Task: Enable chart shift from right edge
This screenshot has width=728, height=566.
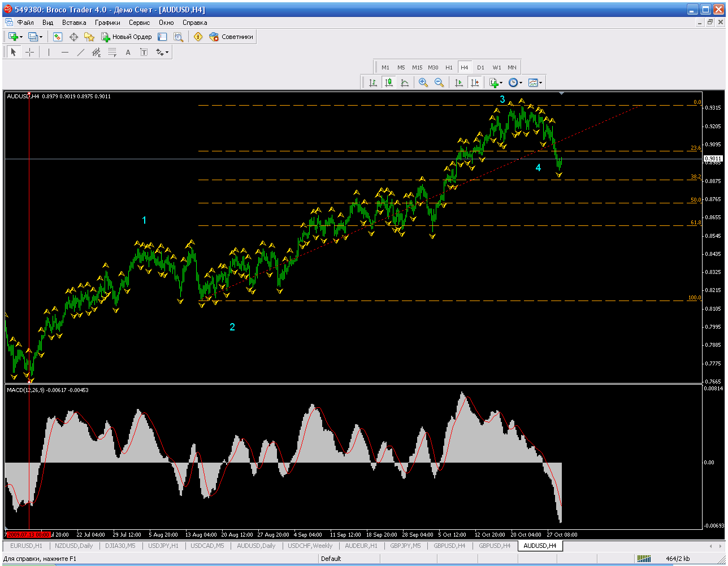Action: point(475,82)
